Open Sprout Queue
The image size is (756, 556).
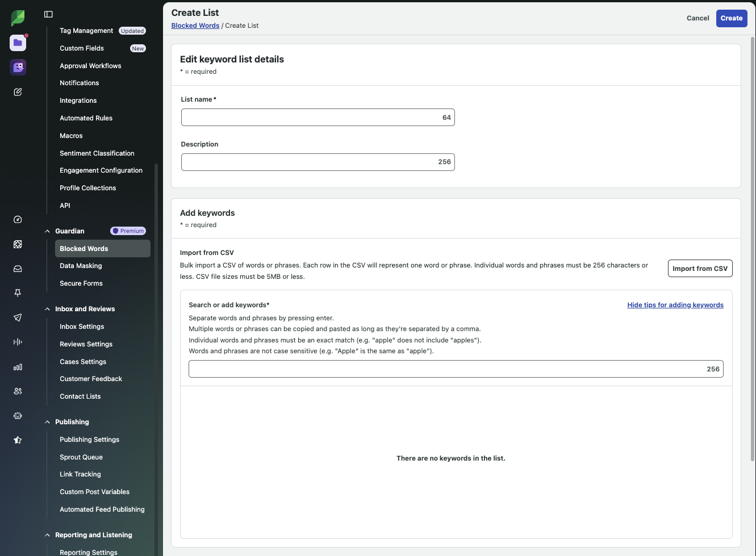tap(81, 457)
